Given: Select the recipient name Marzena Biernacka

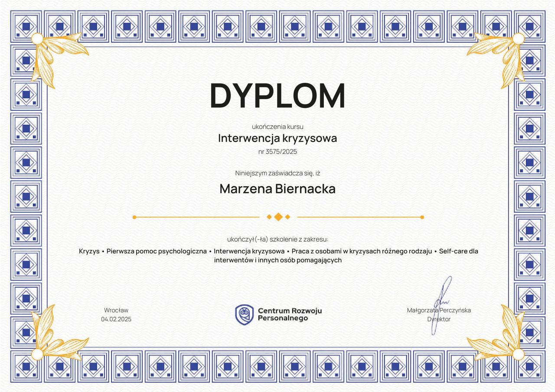Looking at the screenshot, I should coord(277,189).
